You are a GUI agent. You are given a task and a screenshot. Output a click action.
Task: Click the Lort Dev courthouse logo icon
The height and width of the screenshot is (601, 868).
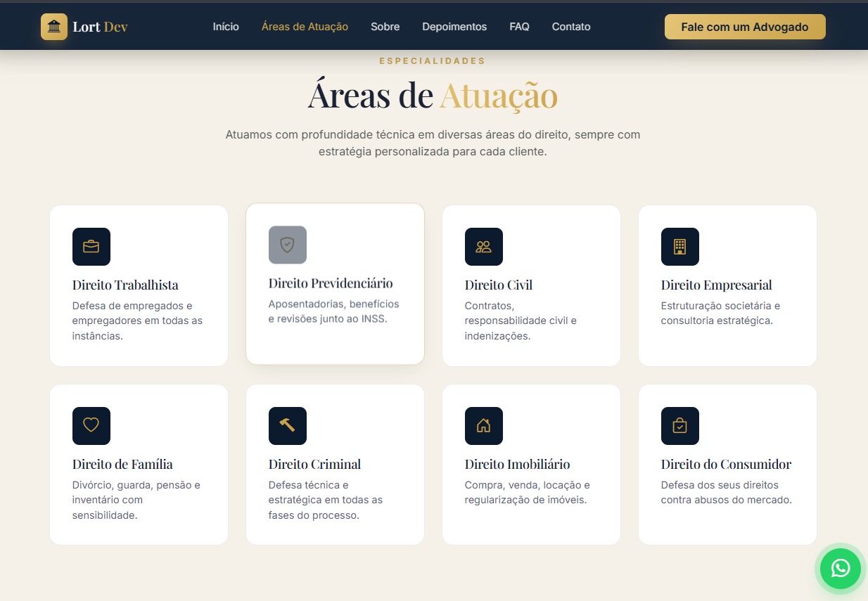pos(54,27)
